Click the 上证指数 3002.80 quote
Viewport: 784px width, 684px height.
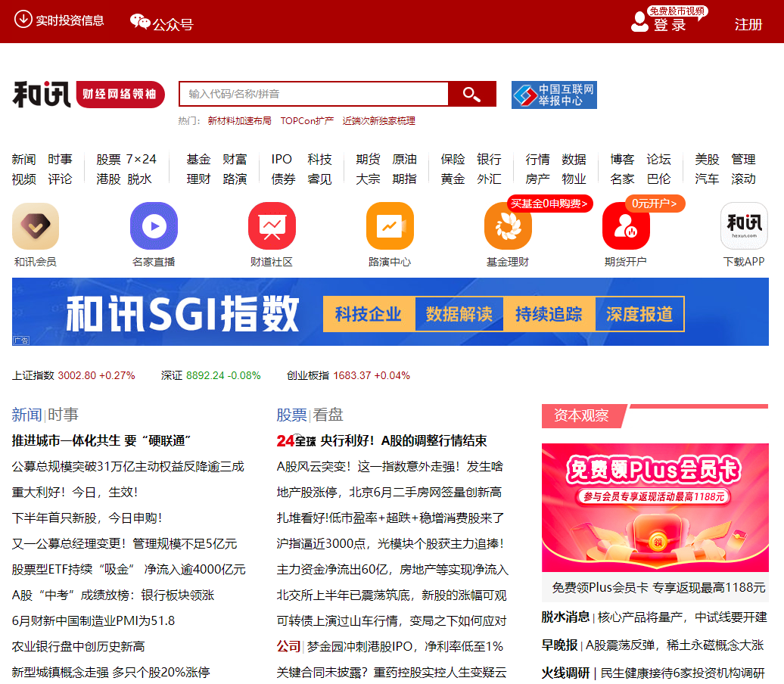pyautogui.click(x=73, y=375)
